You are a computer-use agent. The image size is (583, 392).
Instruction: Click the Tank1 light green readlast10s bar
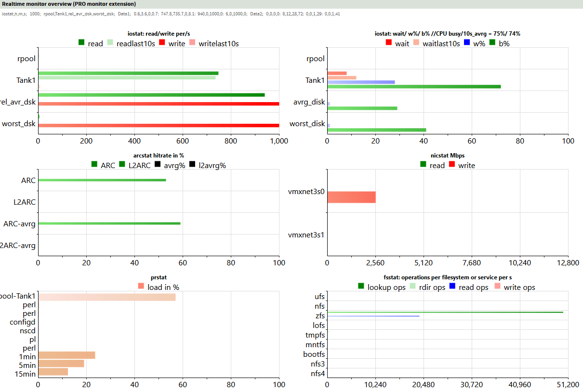[127, 78]
